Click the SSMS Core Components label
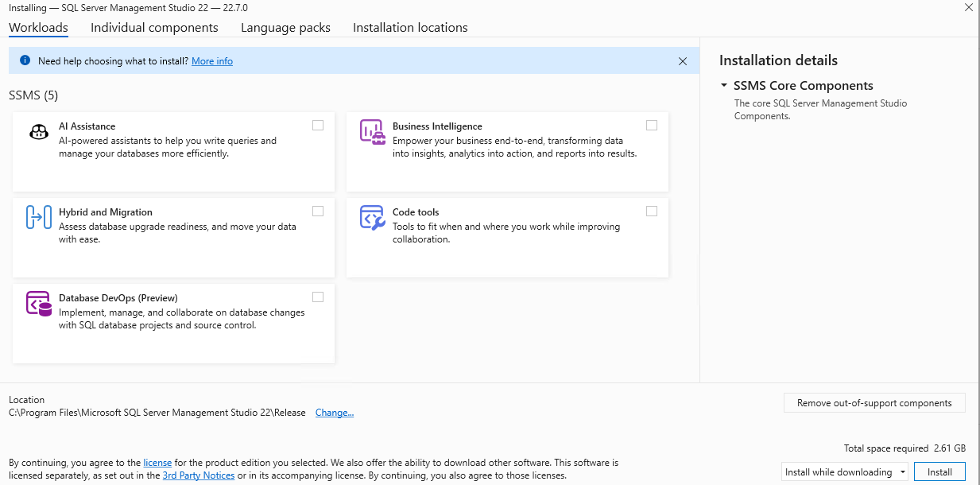980x485 pixels. point(803,86)
